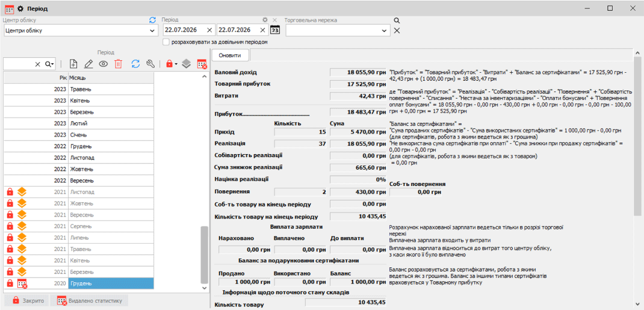
Task: Click lock icon in 2020 Грудень row
Action: (x=10, y=284)
